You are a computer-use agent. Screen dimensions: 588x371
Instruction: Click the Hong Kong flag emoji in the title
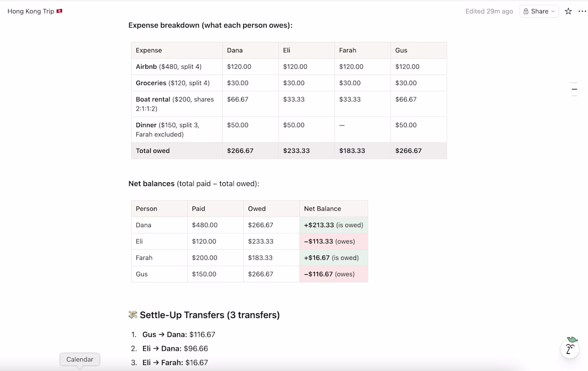pos(59,11)
